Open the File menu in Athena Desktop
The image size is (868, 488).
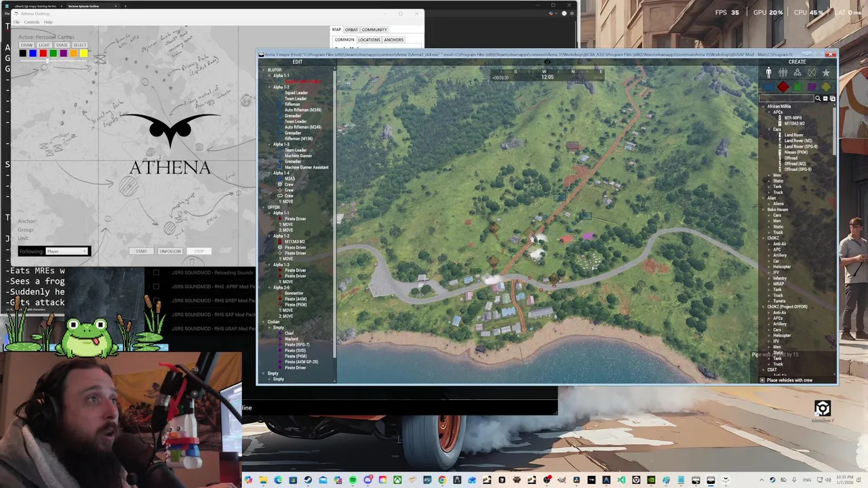click(16, 22)
